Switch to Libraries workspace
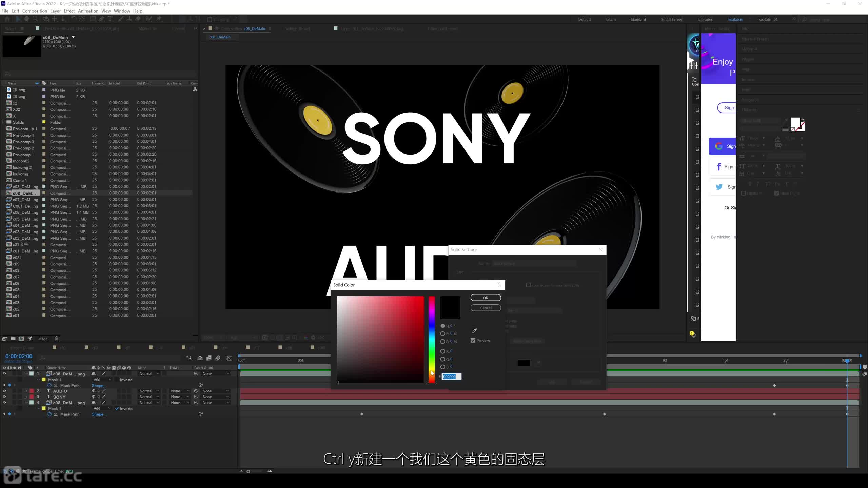This screenshot has width=868, height=488. coord(705,19)
